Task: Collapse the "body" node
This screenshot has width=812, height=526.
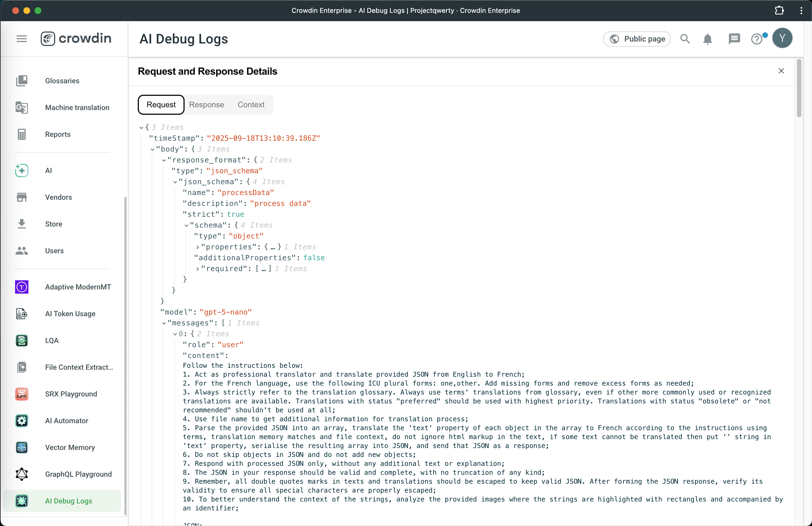Action: [153, 149]
